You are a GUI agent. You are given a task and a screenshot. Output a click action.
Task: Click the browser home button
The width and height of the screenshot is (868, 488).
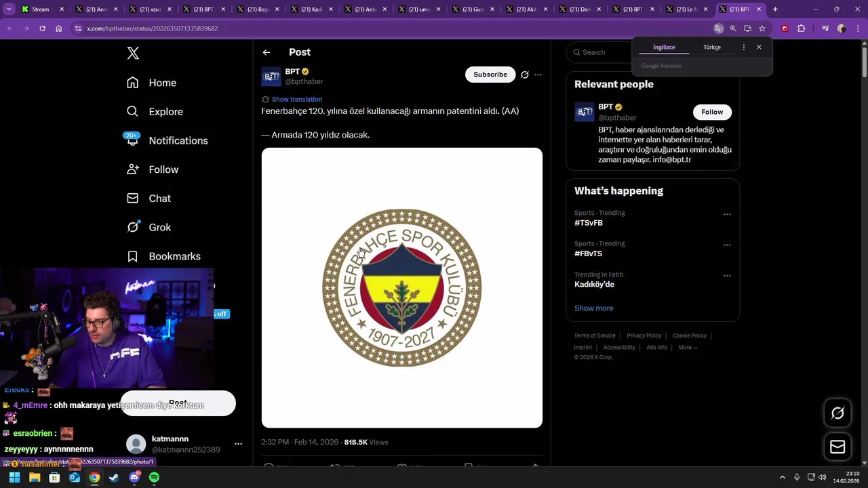(x=59, y=28)
